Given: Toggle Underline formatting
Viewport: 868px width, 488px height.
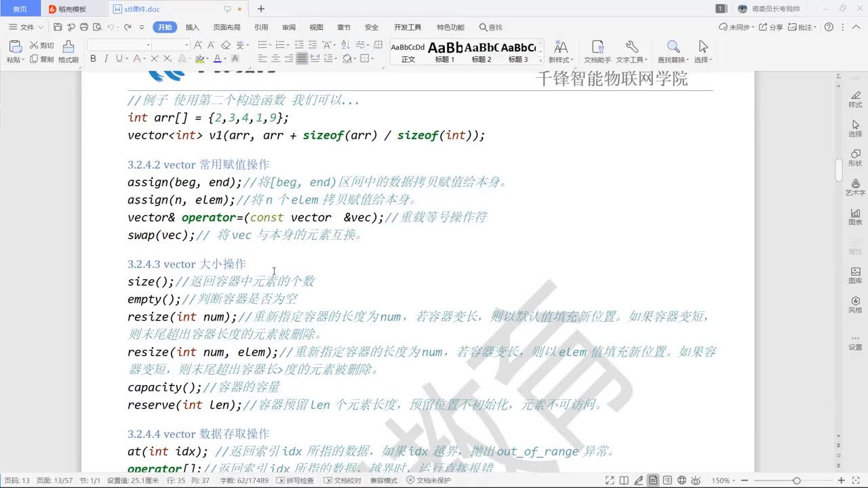Looking at the screenshot, I should [119, 59].
